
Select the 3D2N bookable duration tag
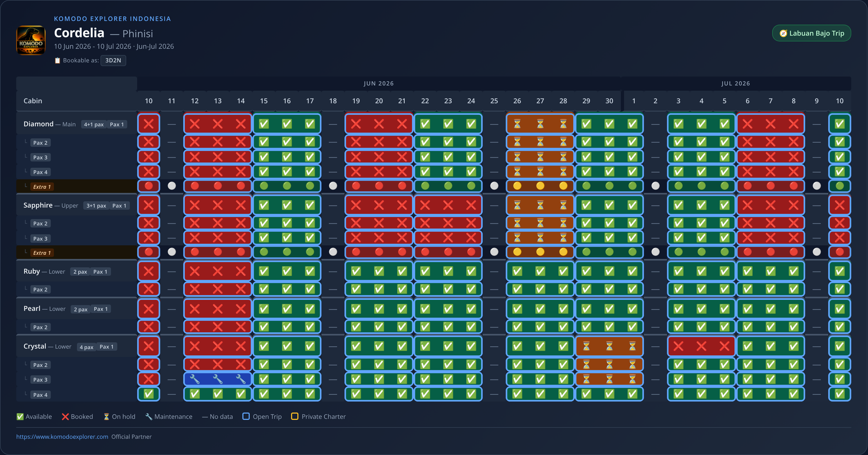pos(113,60)
